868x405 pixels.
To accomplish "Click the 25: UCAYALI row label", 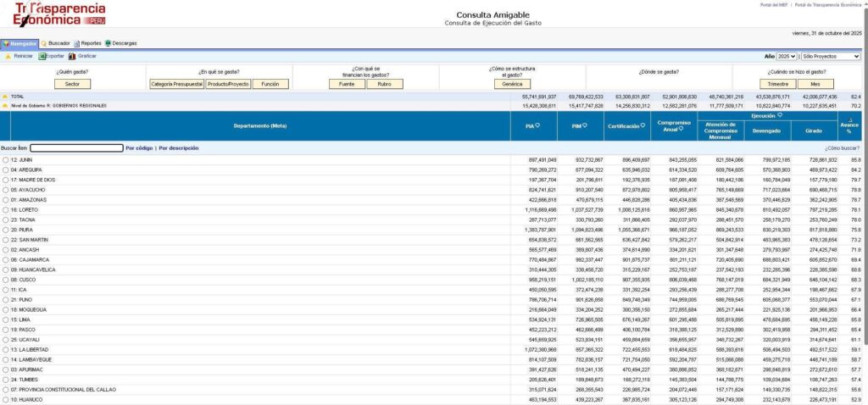I will (25, 340).
